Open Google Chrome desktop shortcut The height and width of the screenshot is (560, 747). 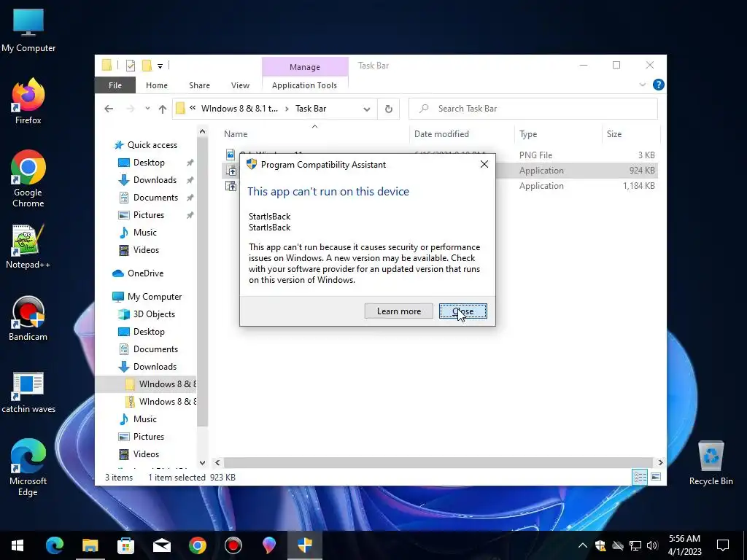(x=28, y=179)
